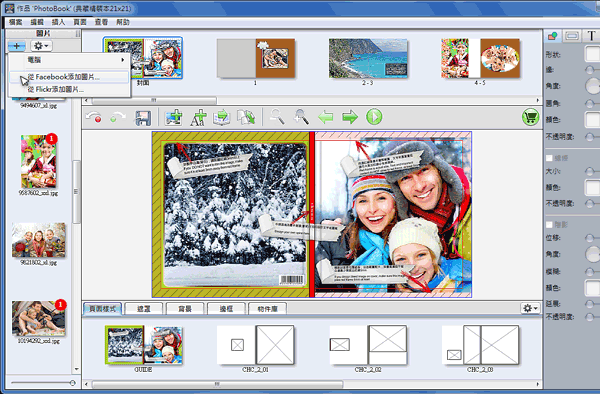Image resolution: width=600 pixels, height=394 pixels.
Task: Click the blue plus add-pictures button
Action: [x=17, y=46]
